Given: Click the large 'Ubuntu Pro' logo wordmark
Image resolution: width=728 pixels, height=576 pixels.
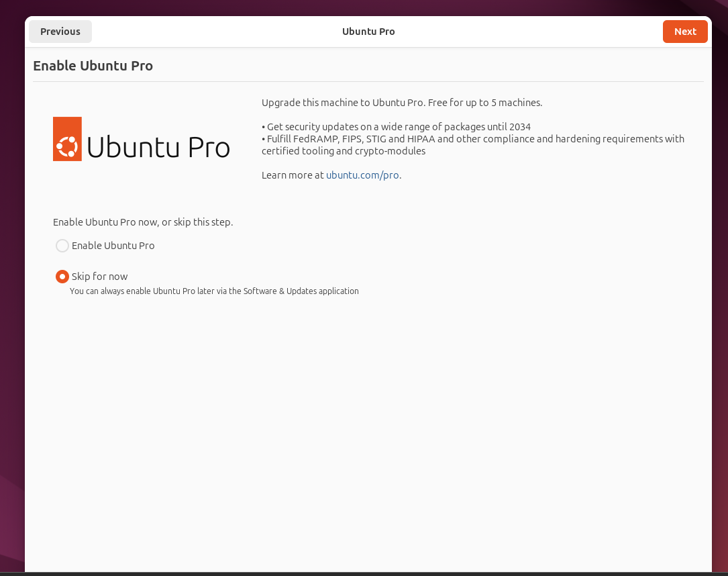Looking at the screenshot, I should pyautogui.click(x=158, y=147).
